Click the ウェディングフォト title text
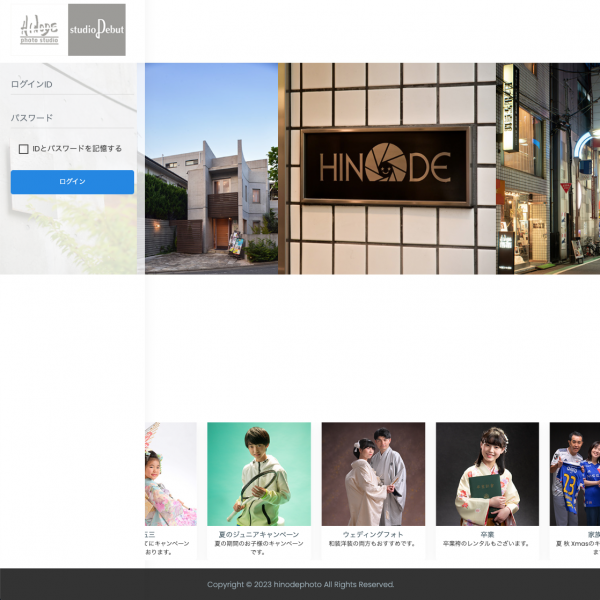 coord(373,534)
